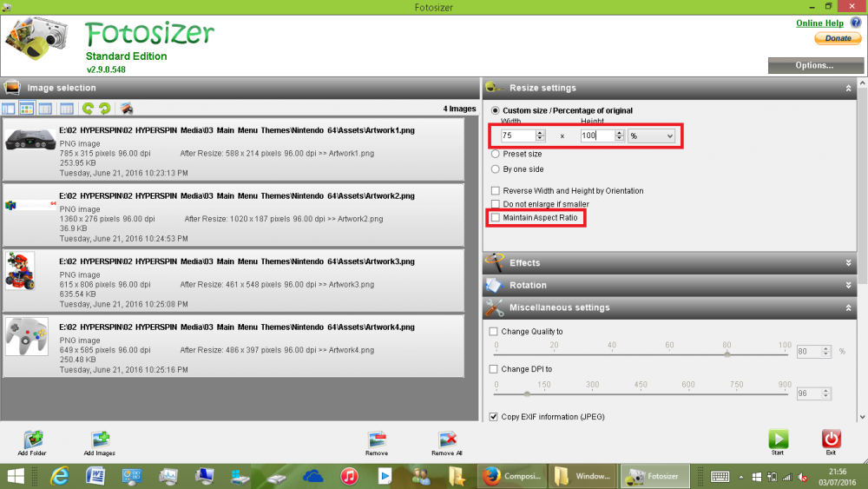This screenshot has height=489, width=868.
Task: Open the blue help question mark icon
Action: (855, 23)
